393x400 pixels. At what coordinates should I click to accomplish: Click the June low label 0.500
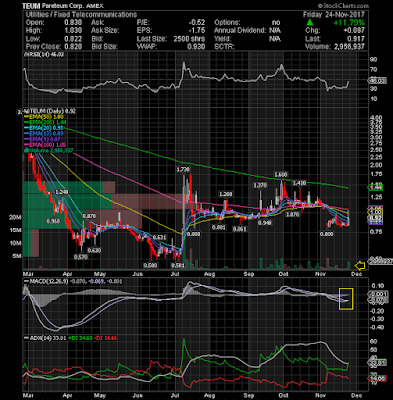coord(150,265)
